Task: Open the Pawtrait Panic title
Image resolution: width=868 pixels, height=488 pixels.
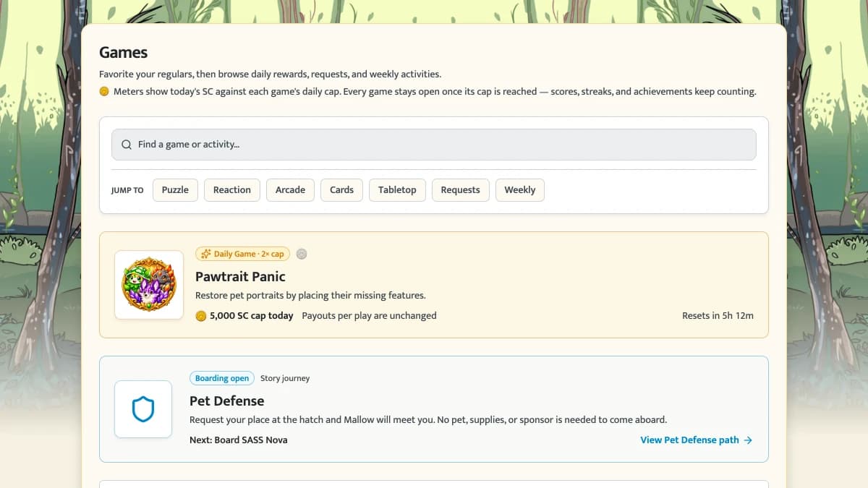Action: coord(240,276)
